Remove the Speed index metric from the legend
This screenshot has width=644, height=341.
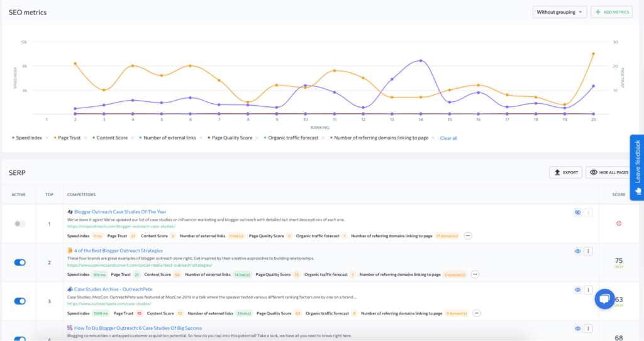point(47,138)
